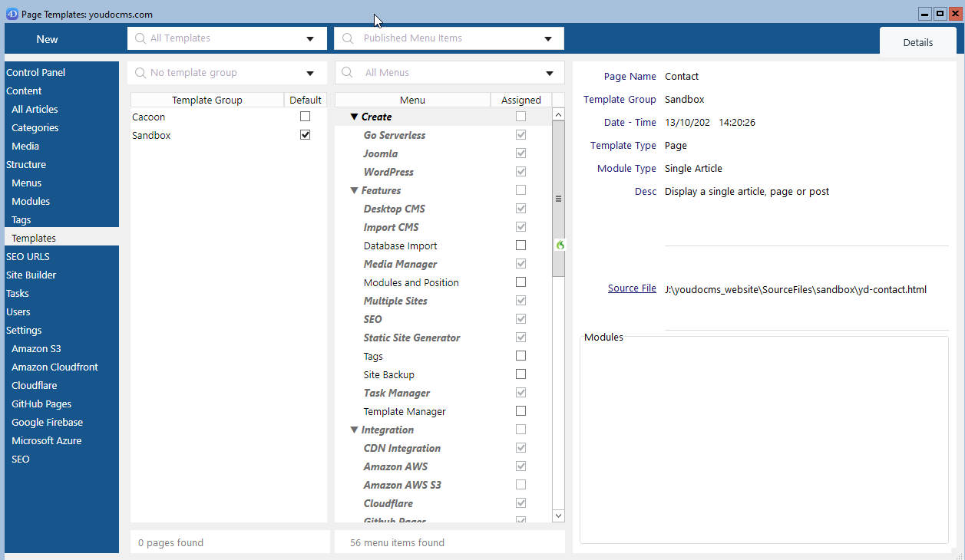The image size is (965, 560).
Task: Open Templates in the sidebar
Action: click(34, 238)
